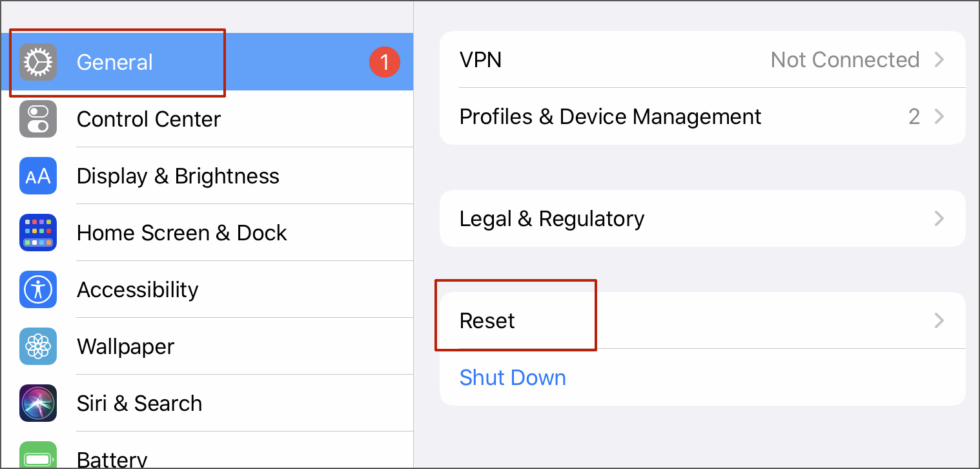
Task: Open the Control Center toggles icon
Action: pyautogui.click(x=38, y=119)
